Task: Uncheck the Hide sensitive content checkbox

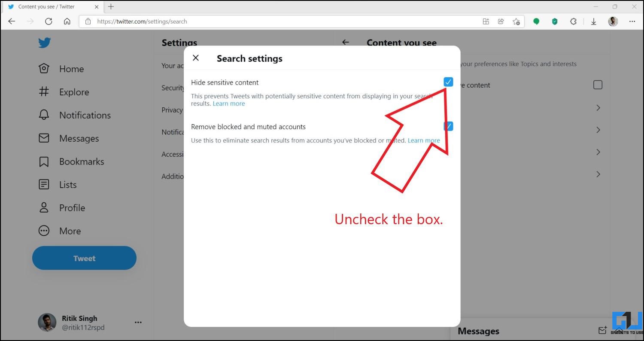Action: point(448,82)
